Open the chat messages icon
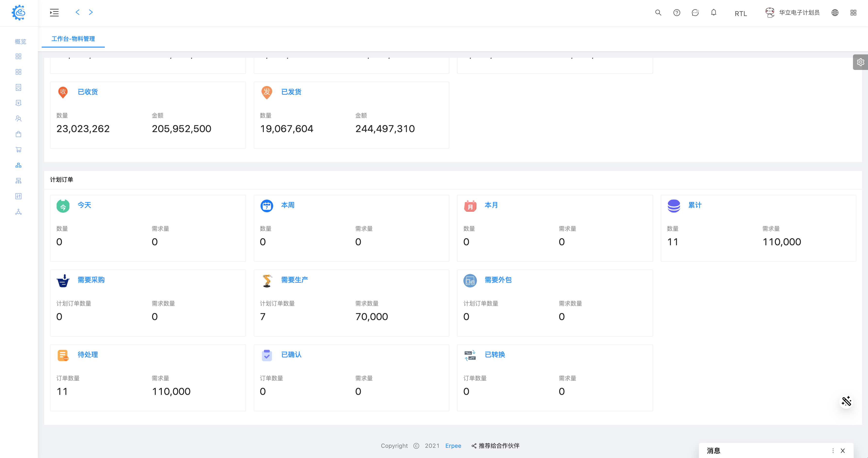The height and width of the screenshot is (458, 868). coord(695,13)
